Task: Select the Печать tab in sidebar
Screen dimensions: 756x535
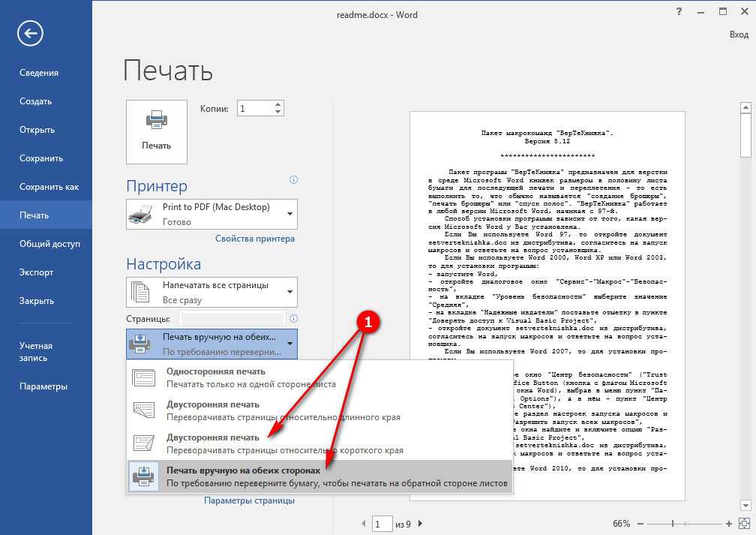Action: click(46, 215)
